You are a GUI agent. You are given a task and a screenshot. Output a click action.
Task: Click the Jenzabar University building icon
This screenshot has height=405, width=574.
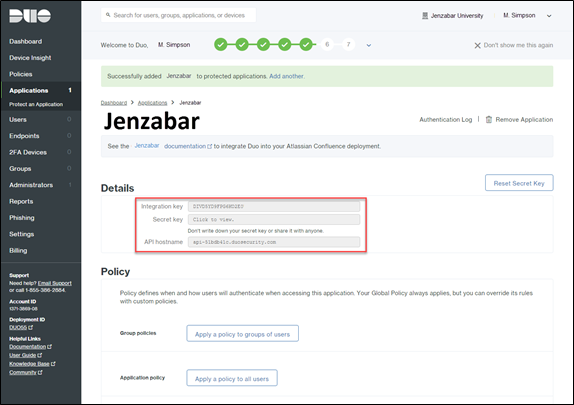coord(425,16)
